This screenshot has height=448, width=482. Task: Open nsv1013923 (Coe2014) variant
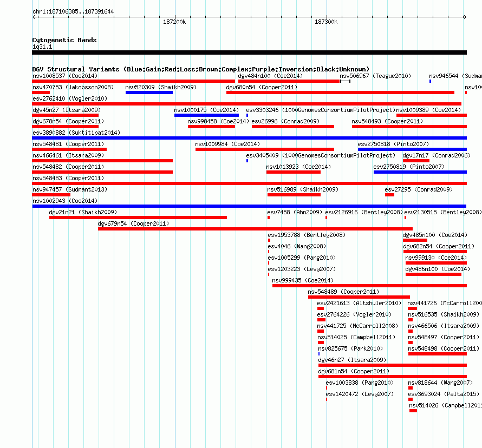pos(293,172)
